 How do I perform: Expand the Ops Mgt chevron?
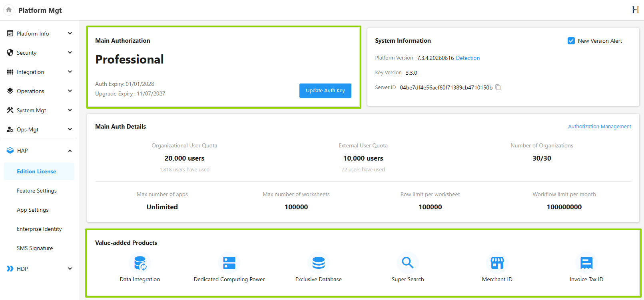click(70, 129)
